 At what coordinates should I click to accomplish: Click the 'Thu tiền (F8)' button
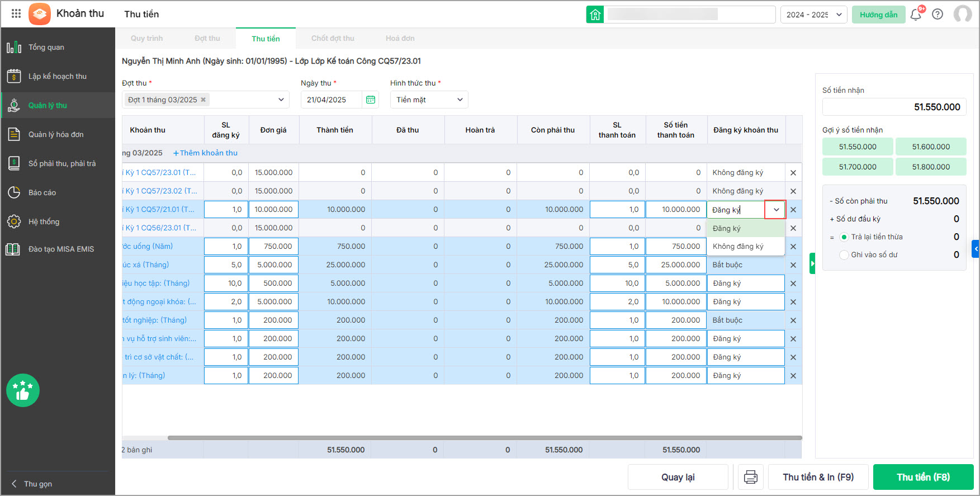click(923, 477)
